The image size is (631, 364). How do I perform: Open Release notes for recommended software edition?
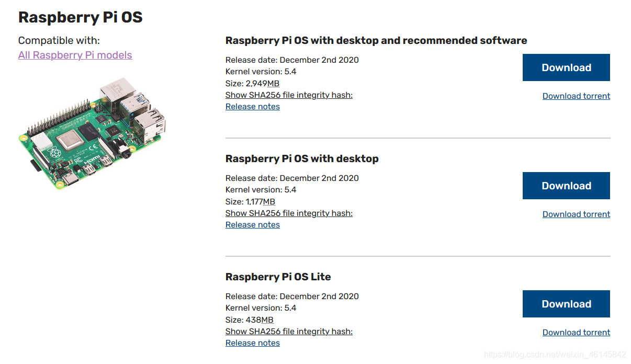(x=253, y=107)
